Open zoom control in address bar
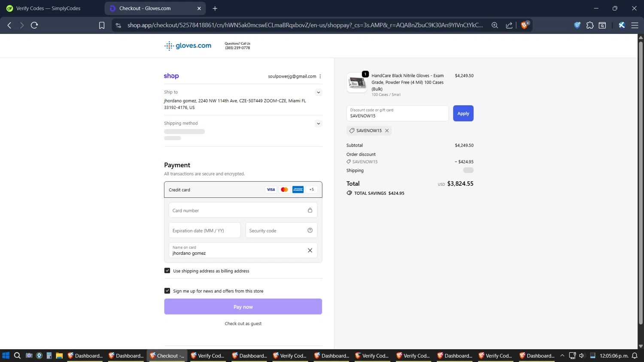 495,25
